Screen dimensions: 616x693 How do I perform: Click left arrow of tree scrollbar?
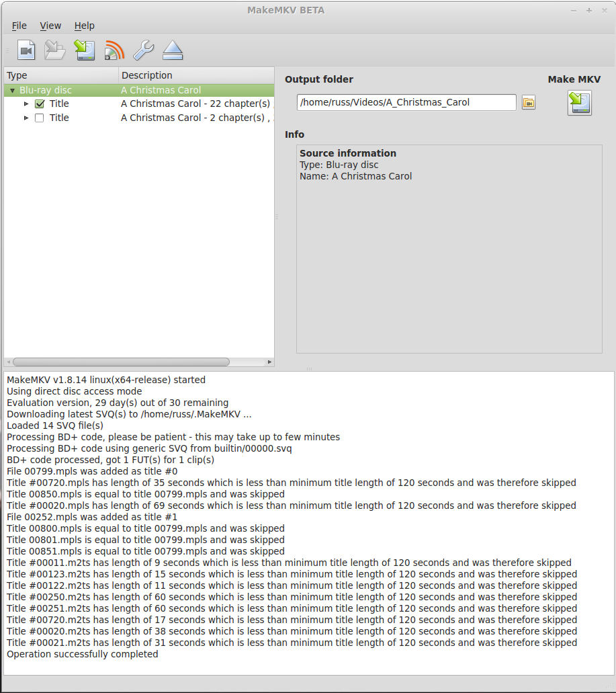tap(8, 362)
